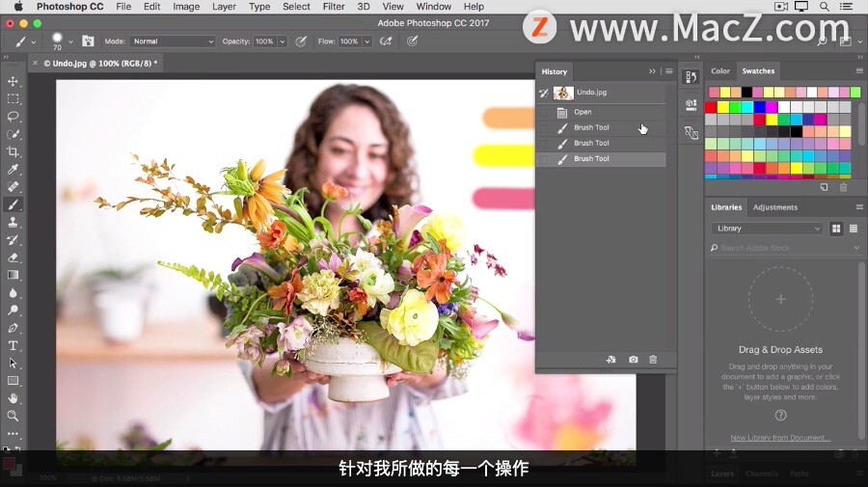The height and width of the screenshot is (487, 868).
Task: Select the Rectangle shape tool
Action: 13,381
